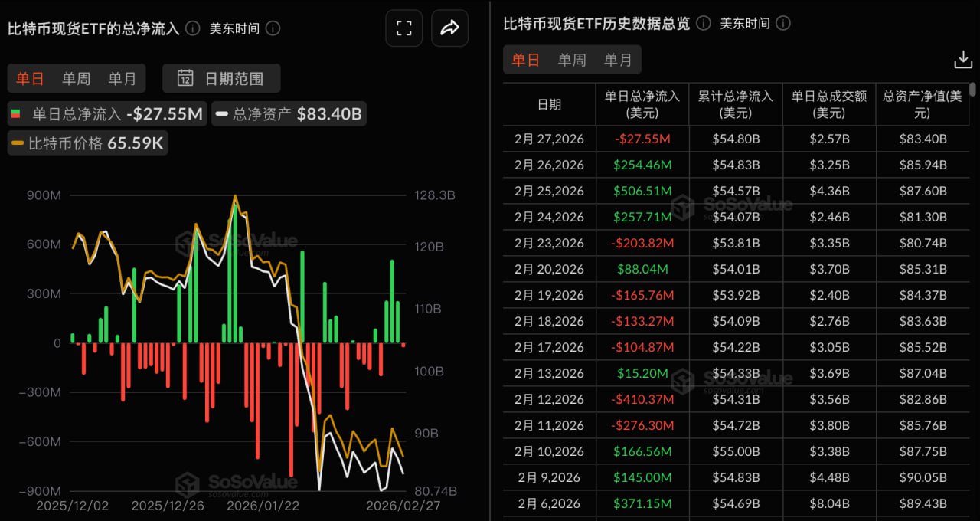Click 2025/12/02 x-axis date label
The image size is (980, 521).
(73, 506)
